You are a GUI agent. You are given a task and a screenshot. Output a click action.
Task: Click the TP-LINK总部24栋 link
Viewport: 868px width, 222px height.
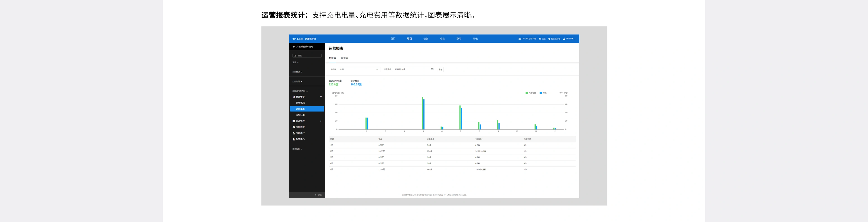coord(529,39)
